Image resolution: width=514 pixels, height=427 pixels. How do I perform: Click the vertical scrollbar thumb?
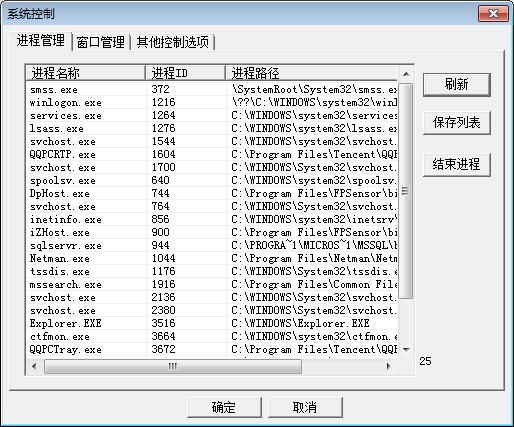(406, 191)
